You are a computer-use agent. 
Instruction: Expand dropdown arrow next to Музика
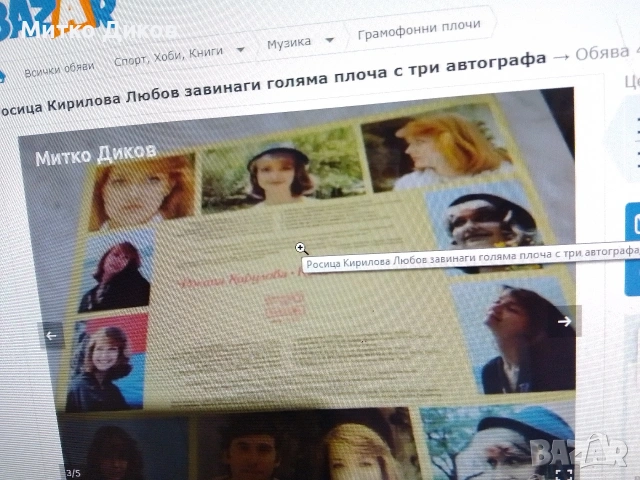click(x=330, y=40)
